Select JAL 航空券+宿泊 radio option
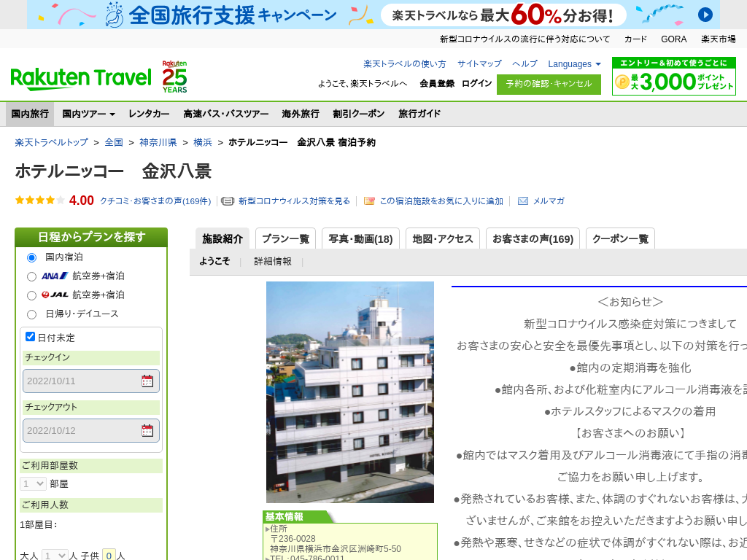747x560 pixels. [31, 296]
